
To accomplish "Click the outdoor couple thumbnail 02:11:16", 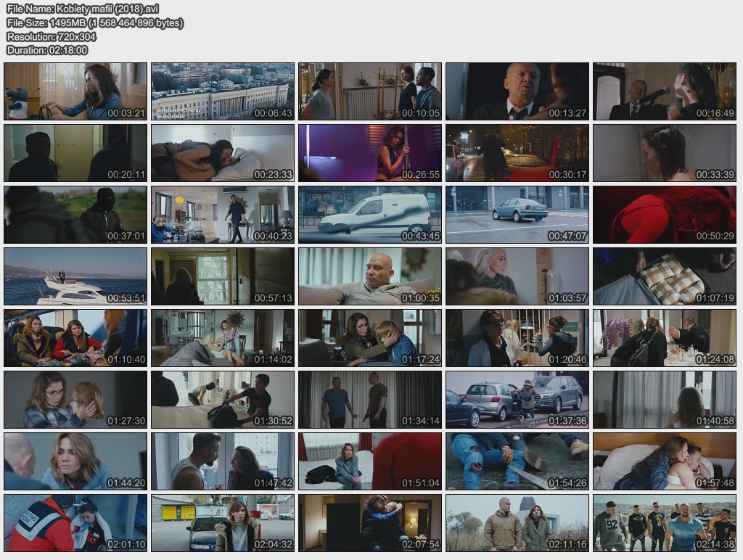I will click(517, 523).
